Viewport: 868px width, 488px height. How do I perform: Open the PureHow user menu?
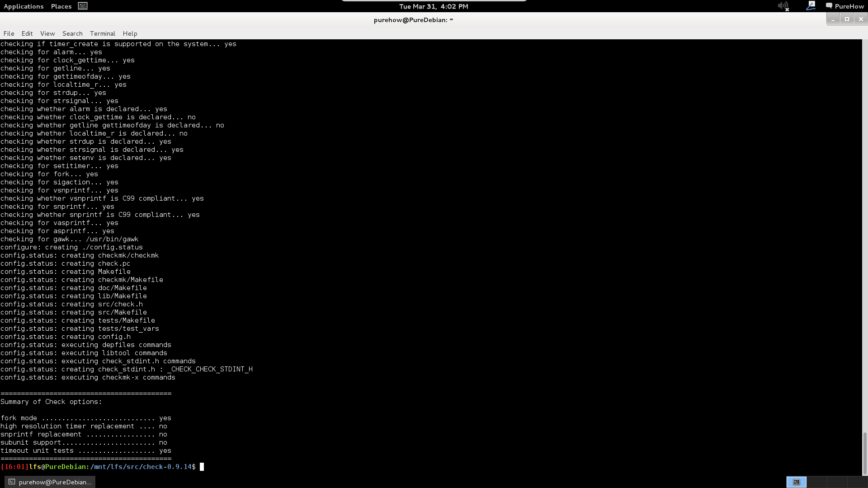(849, 6)
